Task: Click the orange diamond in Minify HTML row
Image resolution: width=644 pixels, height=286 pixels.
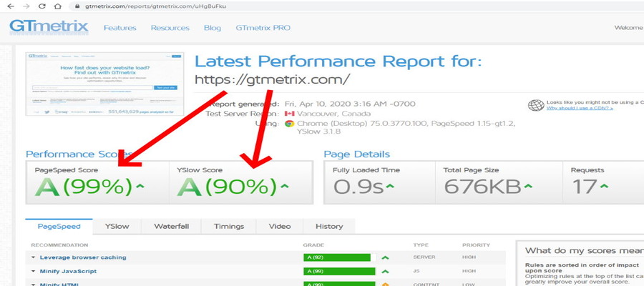Action: point(385,285)
